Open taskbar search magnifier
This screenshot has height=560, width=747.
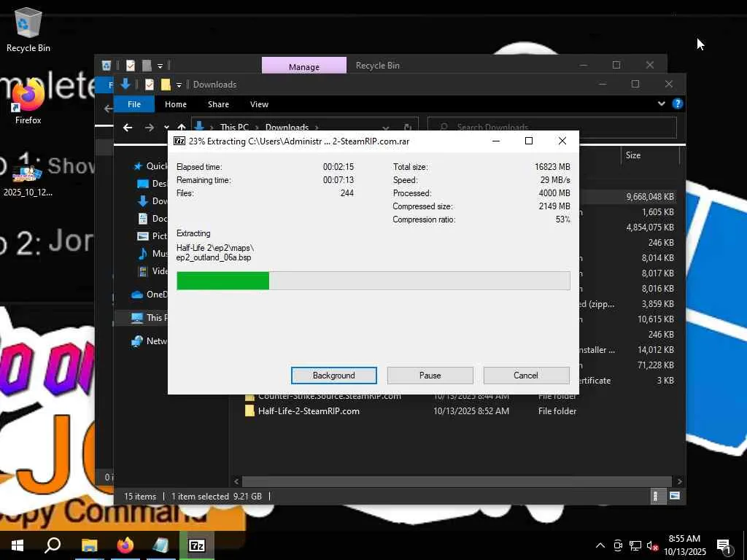click(53, 545)
